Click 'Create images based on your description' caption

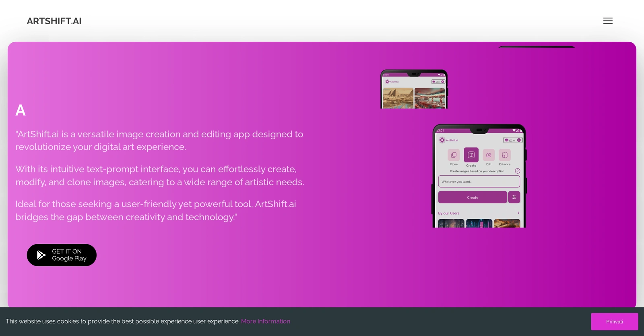tap(477, 171)
